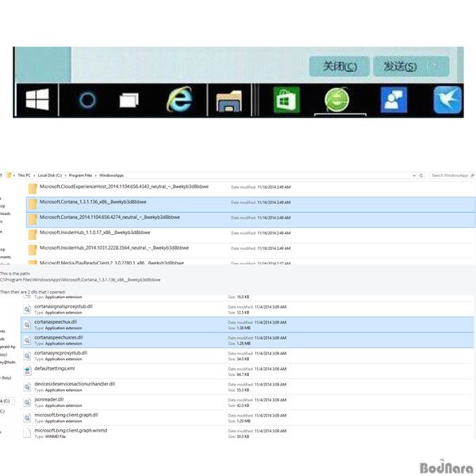Select folder Microsoft.Cortana_2014.1104.656.4274_neutral
Screen dimensions: 476x476
pyautogui.click(x=251, y=220)
